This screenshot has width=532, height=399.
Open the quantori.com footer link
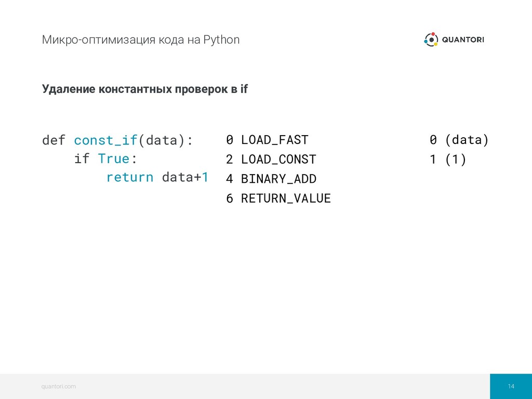58,386
